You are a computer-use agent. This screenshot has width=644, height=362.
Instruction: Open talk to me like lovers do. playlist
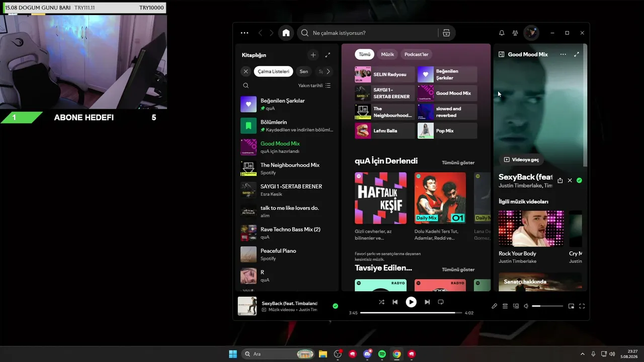pyautogui.click(x=287, y=211)
